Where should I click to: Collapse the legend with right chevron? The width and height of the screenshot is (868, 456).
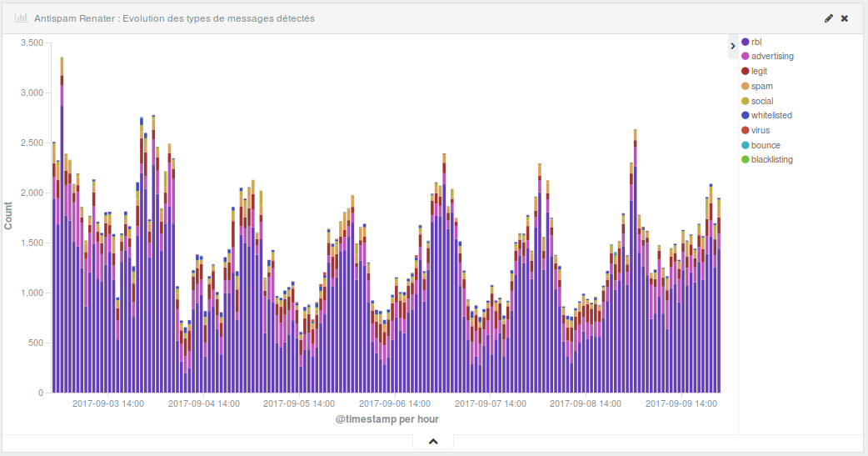tap(733, 46)
